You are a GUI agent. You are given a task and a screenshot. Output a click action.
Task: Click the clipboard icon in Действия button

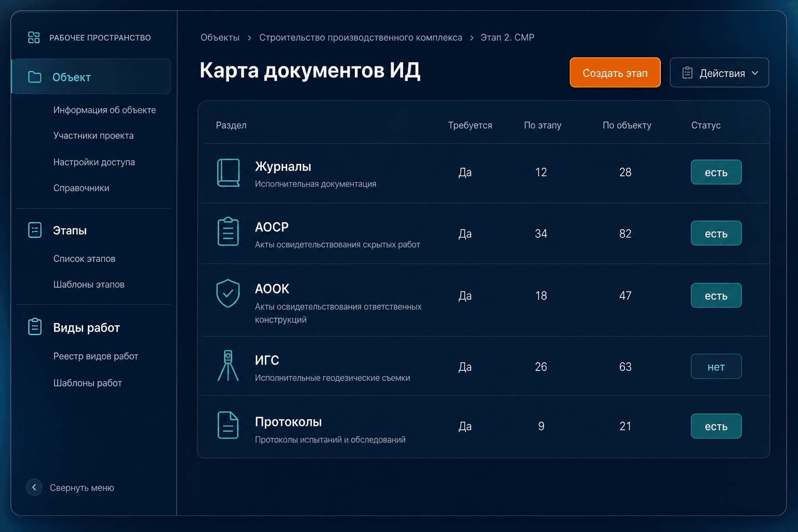pos(687,73)
